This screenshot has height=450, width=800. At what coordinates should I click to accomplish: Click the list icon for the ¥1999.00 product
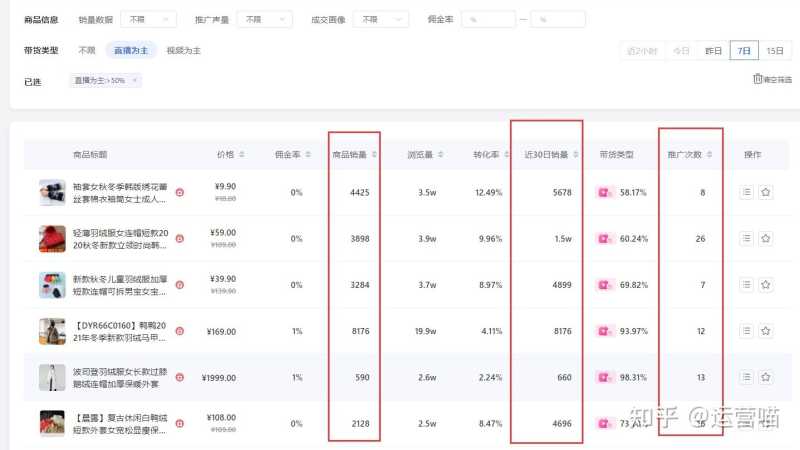746,377
